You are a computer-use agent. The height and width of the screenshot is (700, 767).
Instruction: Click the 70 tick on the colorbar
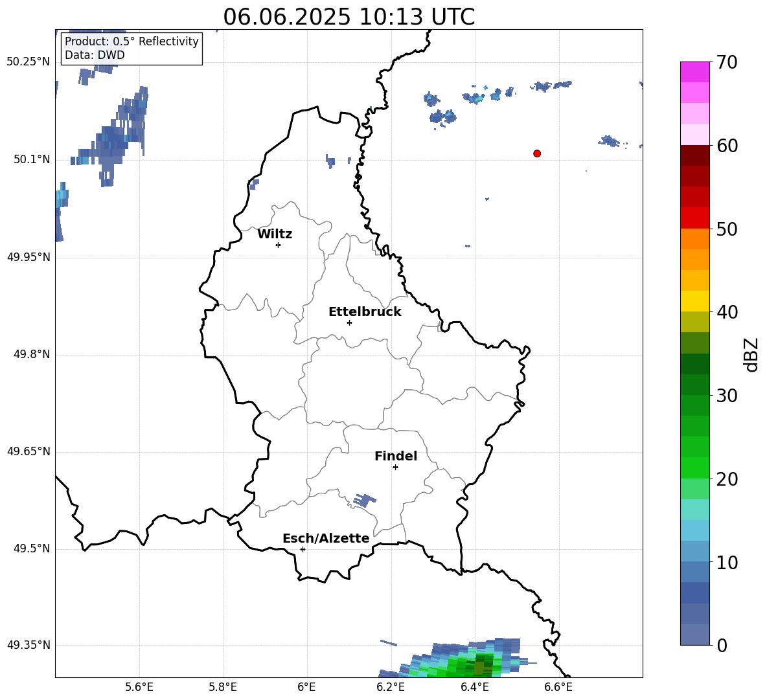pyautogui.click(x=727, y=62)
